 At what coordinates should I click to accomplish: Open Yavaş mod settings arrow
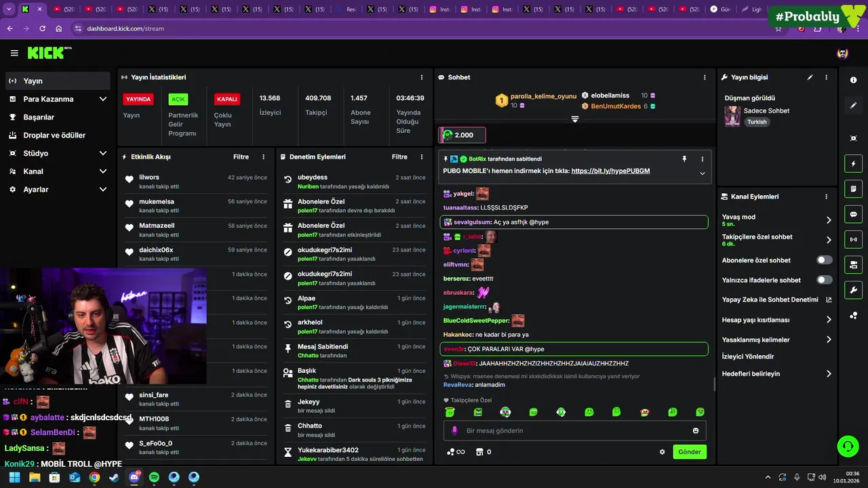tap(829, 220)
